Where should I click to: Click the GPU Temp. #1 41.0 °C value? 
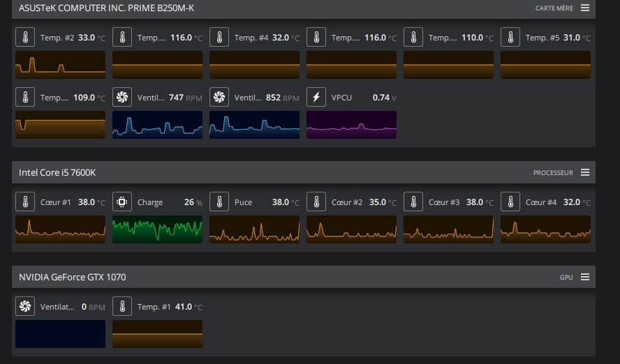tap(189, 307)
